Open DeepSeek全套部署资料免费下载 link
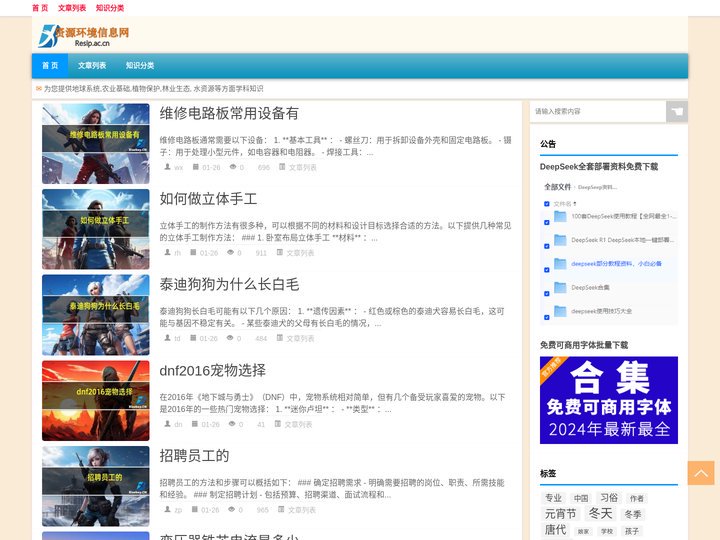Image resolution: width=720 pixels, height=540 pixels. 599,167
